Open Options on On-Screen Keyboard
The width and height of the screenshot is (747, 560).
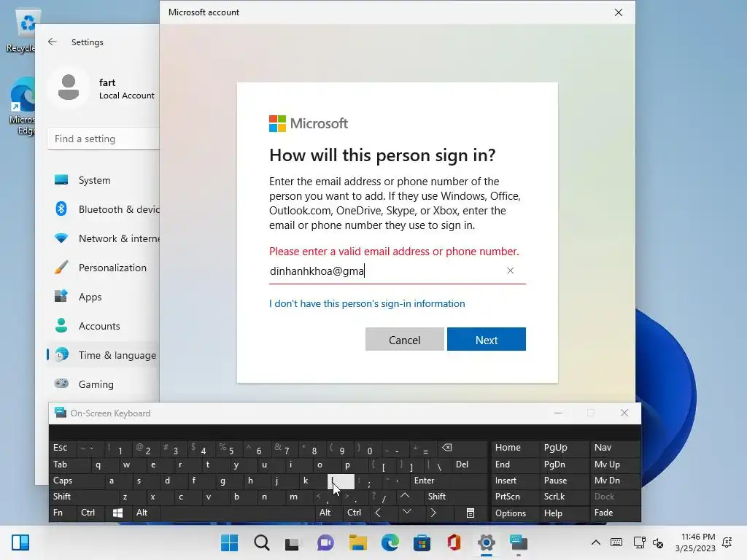[x=515, y=513]
